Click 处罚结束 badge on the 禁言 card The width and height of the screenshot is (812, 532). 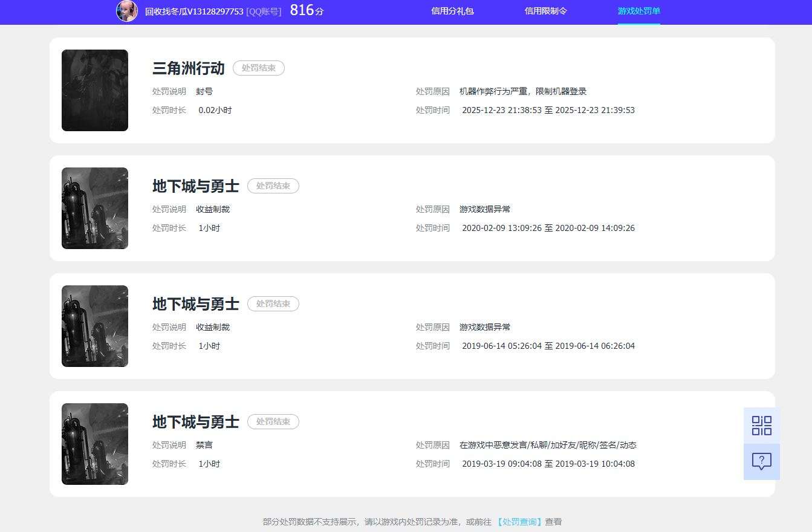point(273,422)
